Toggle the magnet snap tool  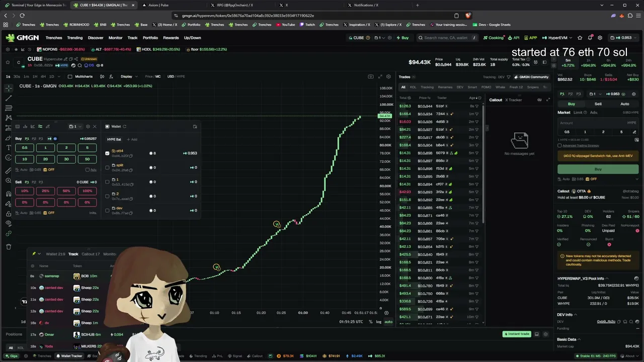[9, 194]
